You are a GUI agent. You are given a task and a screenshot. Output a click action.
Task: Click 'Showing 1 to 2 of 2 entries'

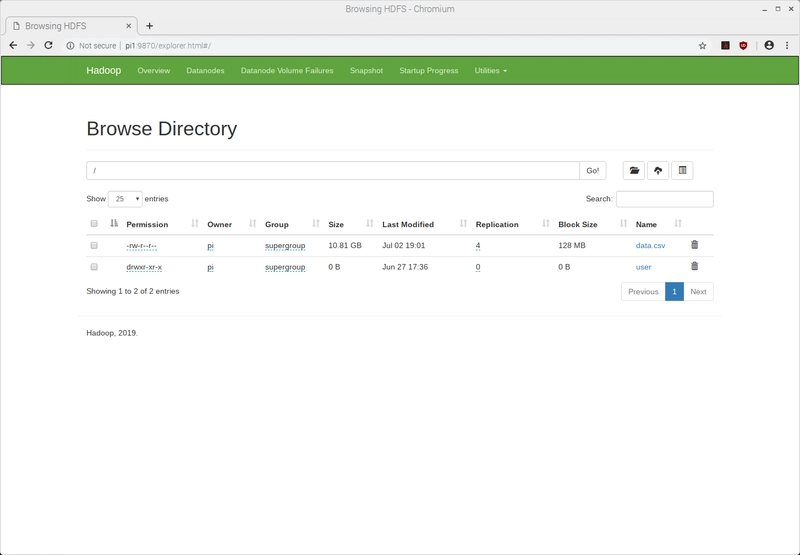[x=133, y=291]
